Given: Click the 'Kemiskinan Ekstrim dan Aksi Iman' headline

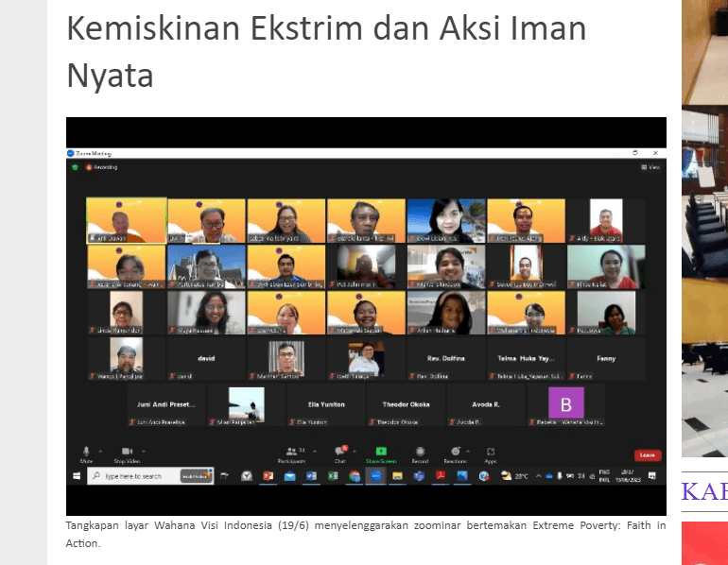Looking at the screenshot, I should click(x=326, y=28).
